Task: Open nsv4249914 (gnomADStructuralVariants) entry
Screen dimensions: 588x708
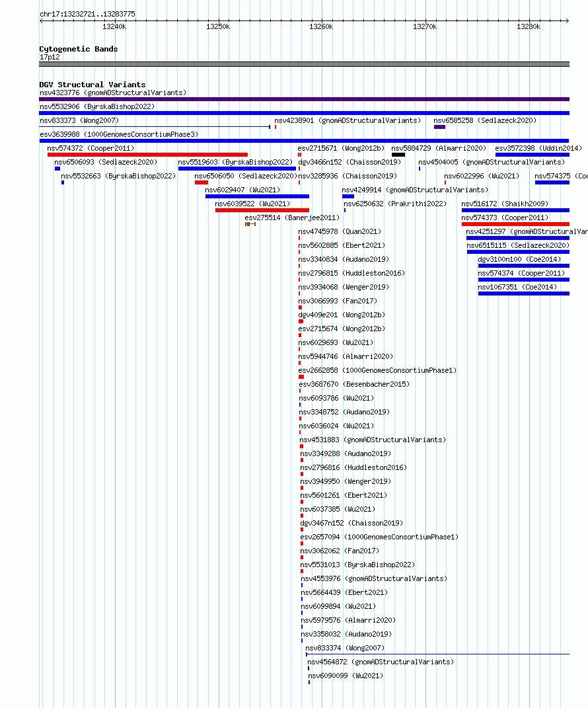Action: [x=415, y=190]
